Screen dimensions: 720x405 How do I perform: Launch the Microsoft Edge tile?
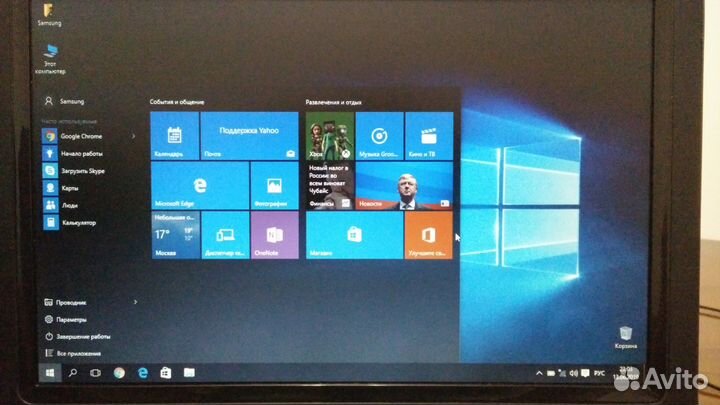(200, 186)
